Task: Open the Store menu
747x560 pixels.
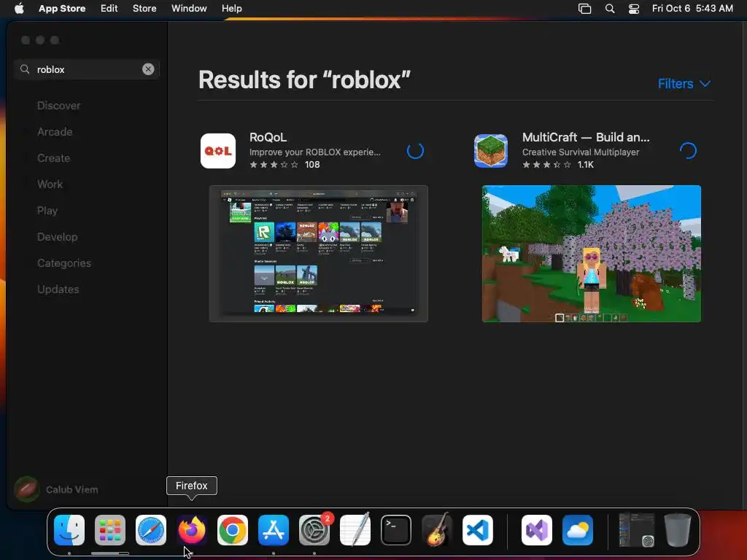Action: 144,9
